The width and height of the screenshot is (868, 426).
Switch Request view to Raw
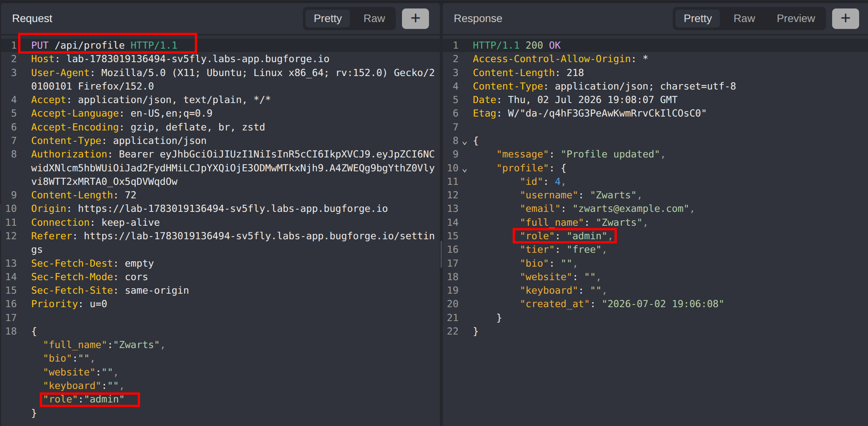point(374,19)
